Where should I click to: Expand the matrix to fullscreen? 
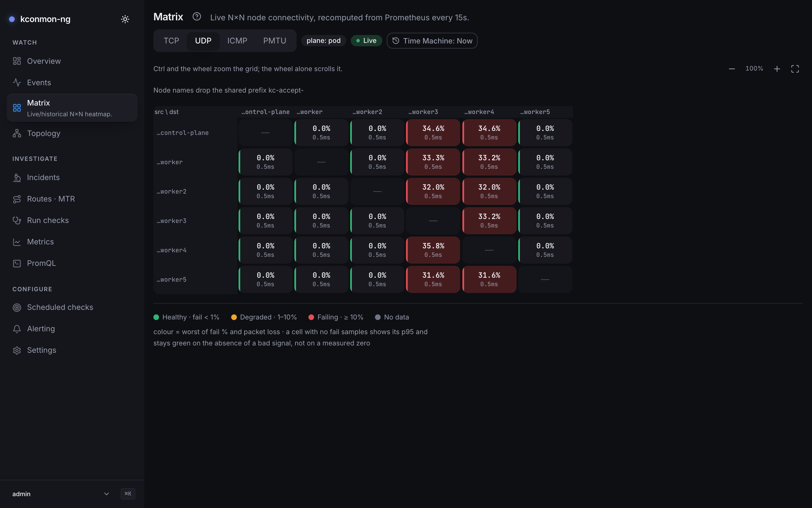795,69
